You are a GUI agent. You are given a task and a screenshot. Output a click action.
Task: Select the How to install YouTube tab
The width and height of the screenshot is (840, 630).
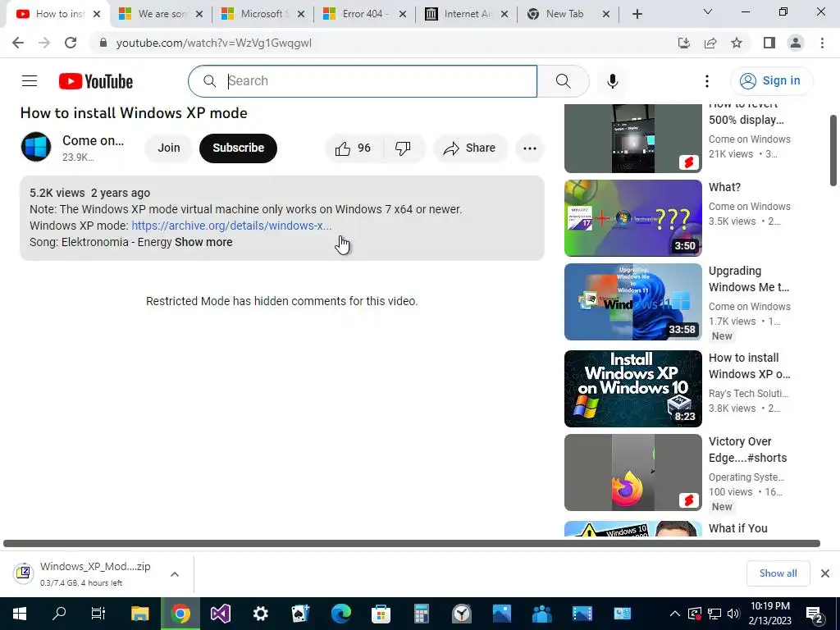(x=58, y=14)
